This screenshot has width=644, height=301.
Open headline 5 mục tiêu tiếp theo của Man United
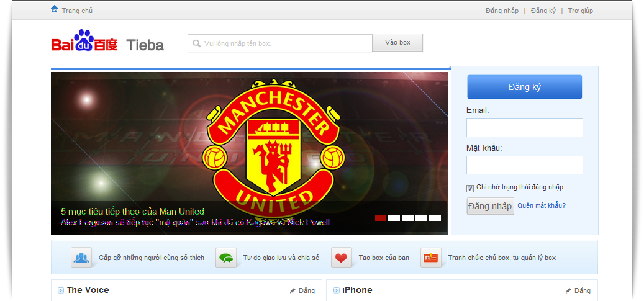tap(132, 212)
